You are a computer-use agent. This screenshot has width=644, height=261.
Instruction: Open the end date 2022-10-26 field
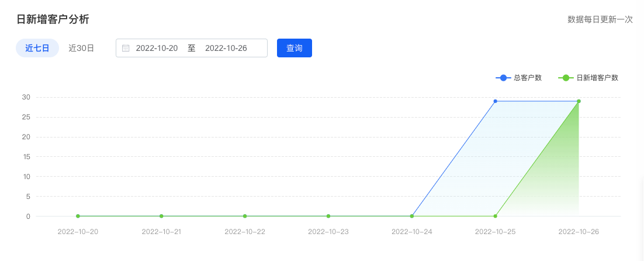[x=226, y=48]
